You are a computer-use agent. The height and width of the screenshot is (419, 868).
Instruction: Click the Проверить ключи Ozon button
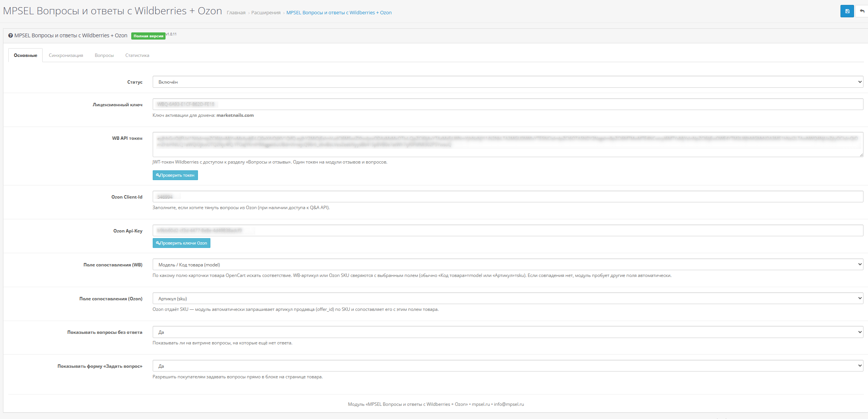tap(181, 243)
